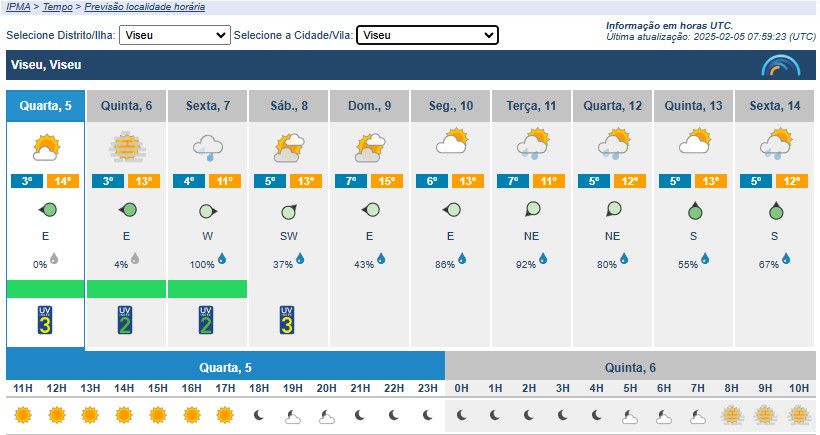Click the hazy sun icon under 10H

pyautogui.click(x=799, y=416)
